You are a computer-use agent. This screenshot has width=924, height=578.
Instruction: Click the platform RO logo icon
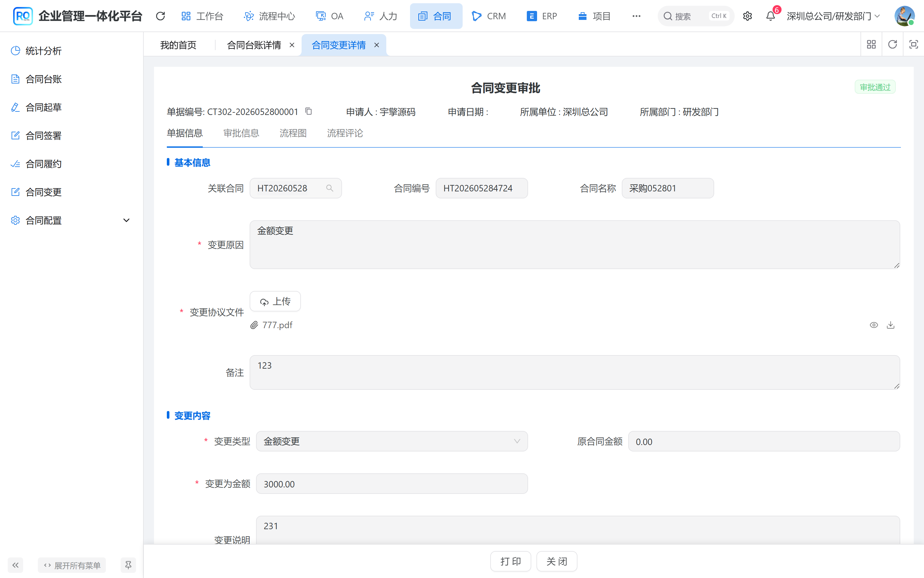point(22,16)
